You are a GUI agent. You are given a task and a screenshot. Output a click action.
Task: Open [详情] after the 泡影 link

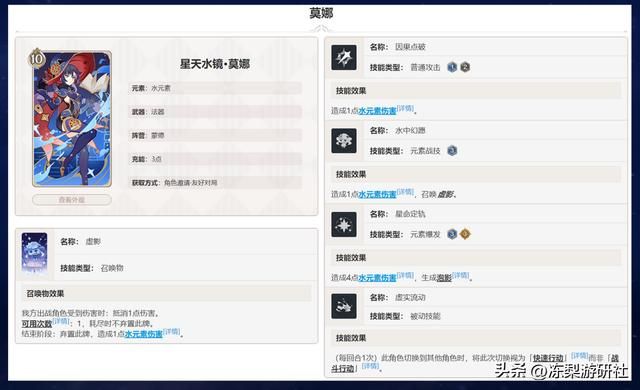tap(461, 275)
